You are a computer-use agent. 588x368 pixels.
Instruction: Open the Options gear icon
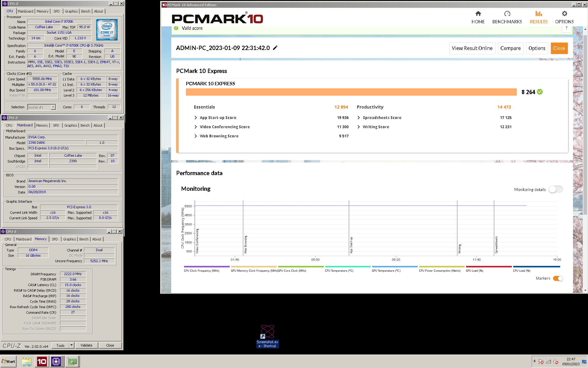tap(564, 13)
